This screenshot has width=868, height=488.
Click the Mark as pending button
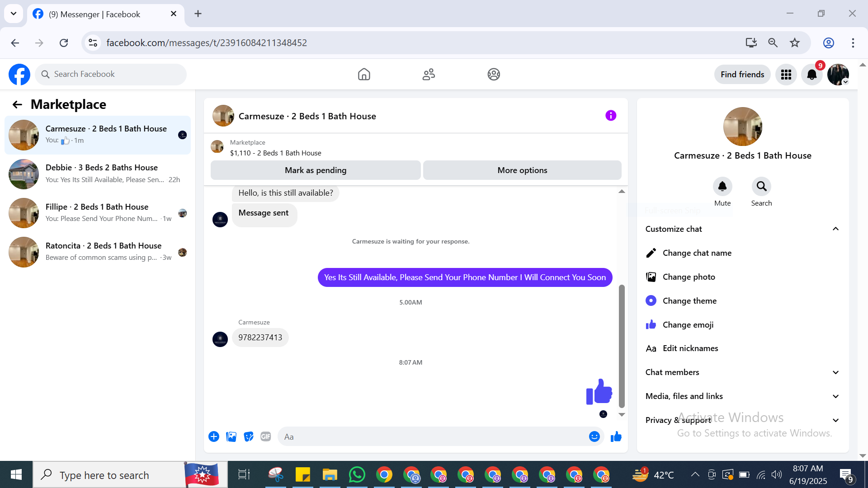316,170
